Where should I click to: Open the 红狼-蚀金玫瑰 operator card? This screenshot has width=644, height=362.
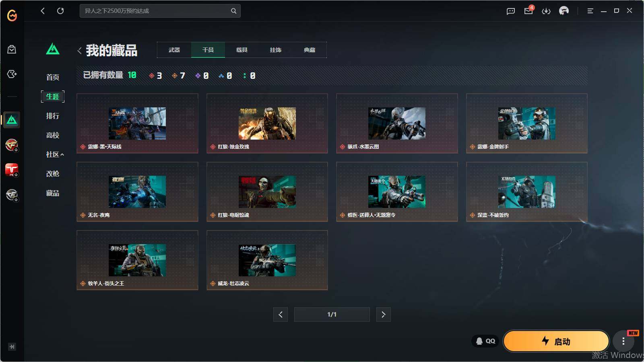[267, 123]
